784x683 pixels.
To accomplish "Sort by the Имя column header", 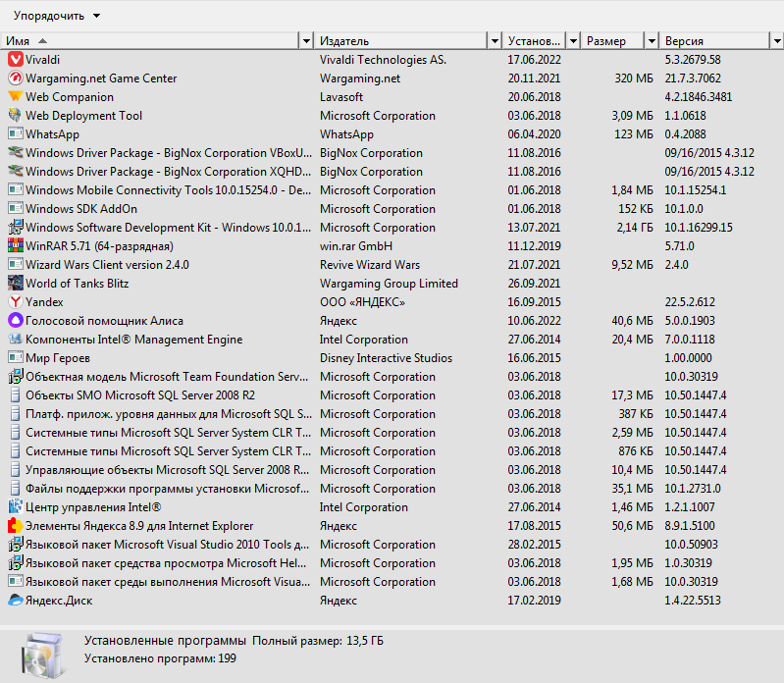I will [x=150, y=41].
